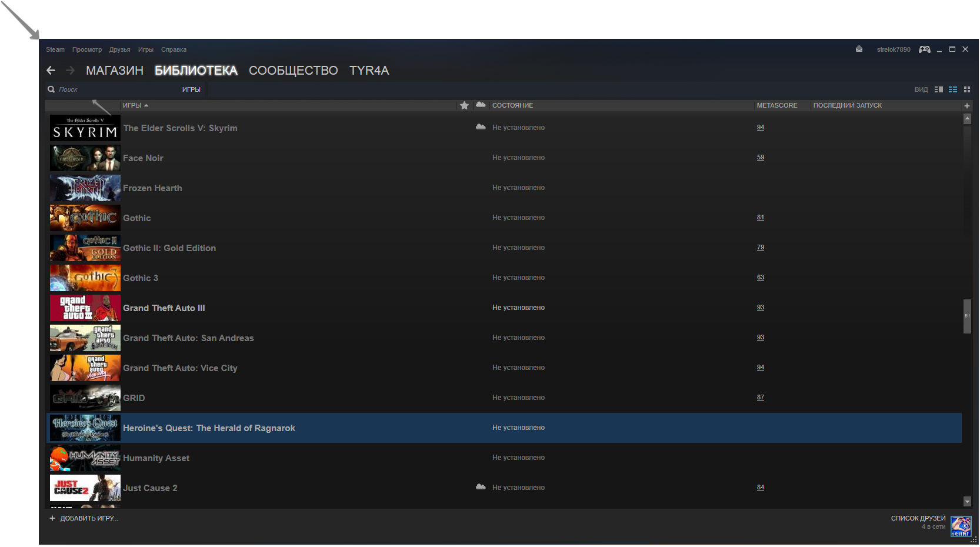Image resolution: width=980 pixels, height=547 pixels.
Task: Click the games list scrollbar thumb
Action: coord(967,316)
